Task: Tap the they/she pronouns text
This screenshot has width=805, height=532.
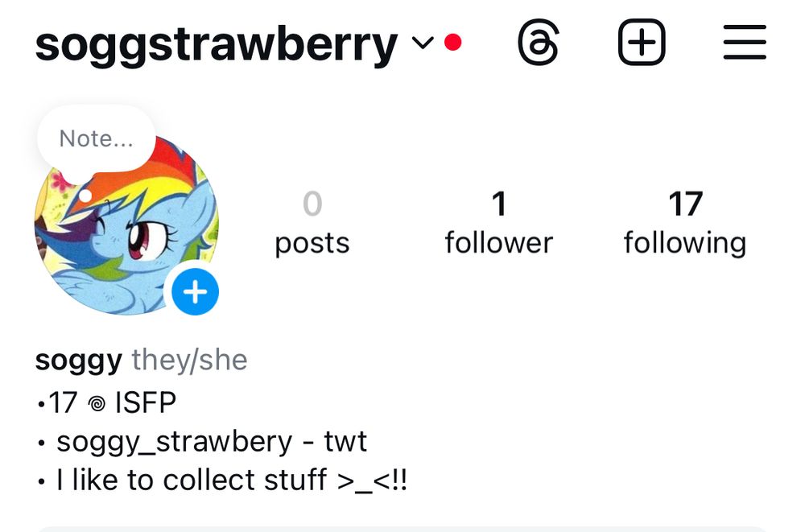Action: (189, 360)
